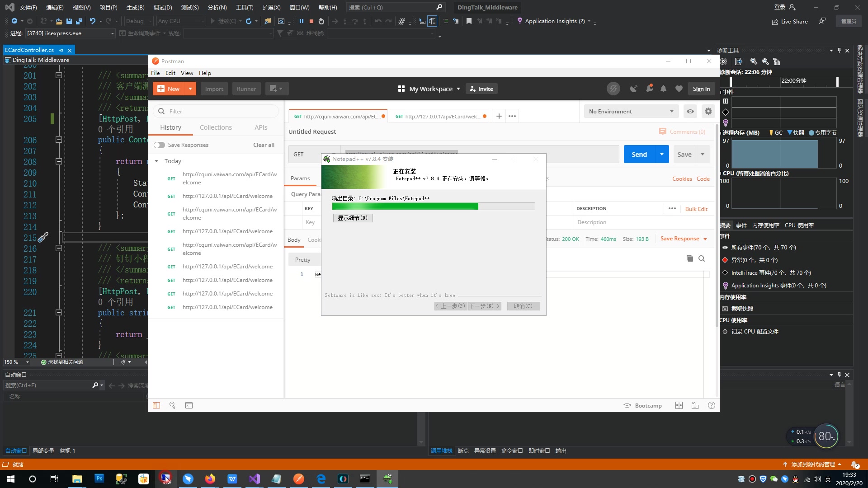Toggle the Save Responses switch

(159, 145)
